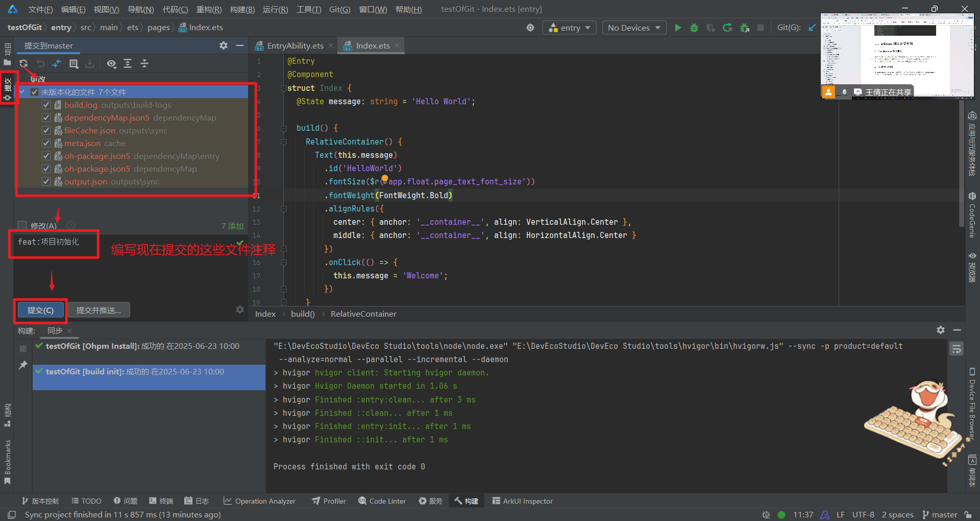Open the No Devices dropdown
This screenshot has width=980, height=521.
634,28
